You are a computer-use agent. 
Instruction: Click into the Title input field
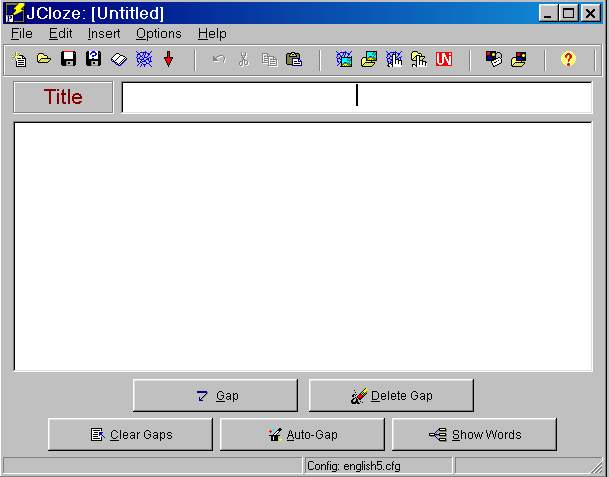(x=357, y=97)
